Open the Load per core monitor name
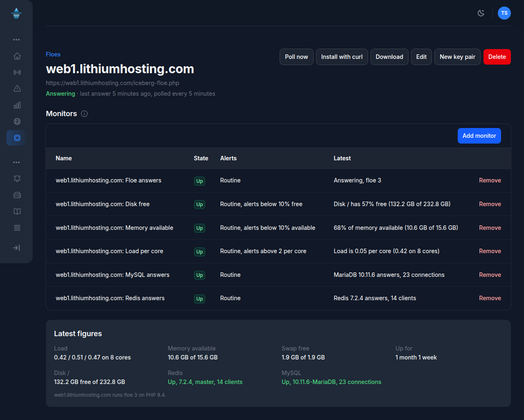The image size is (524, 420). pyautogui.click(x=109, y=251)
